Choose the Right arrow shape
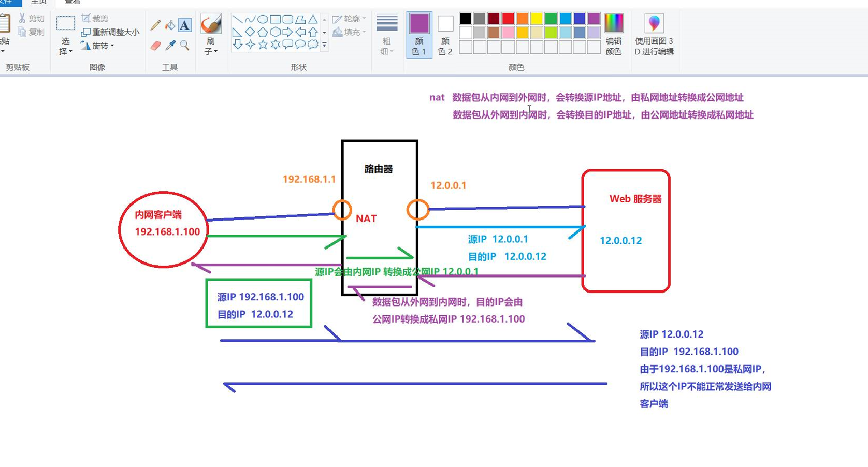Screen dimensions: 868x467 click(x=288, y=32)
